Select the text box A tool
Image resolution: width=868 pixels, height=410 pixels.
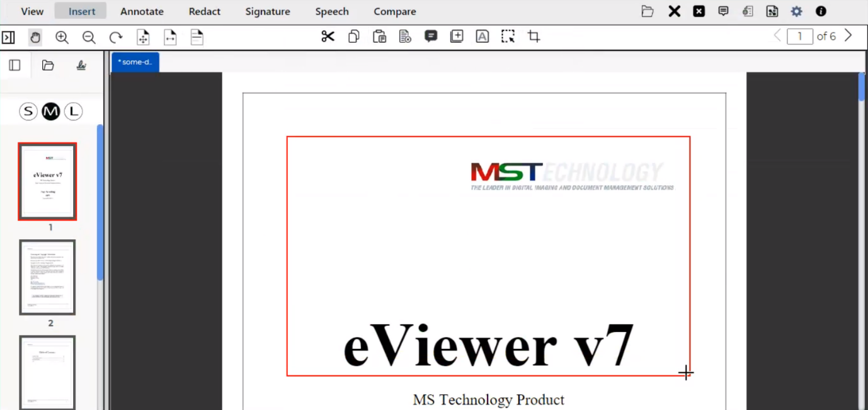click(x=482, y=37)
